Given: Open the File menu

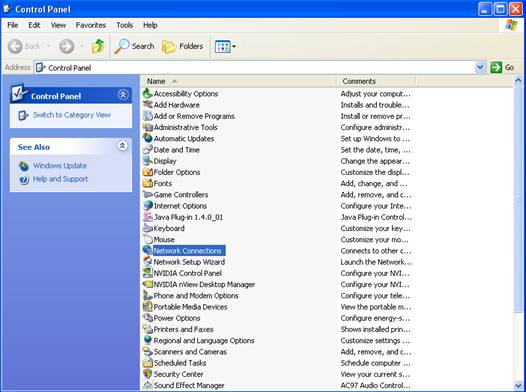Looking at the screenshot, I should (x=13, y=25).
